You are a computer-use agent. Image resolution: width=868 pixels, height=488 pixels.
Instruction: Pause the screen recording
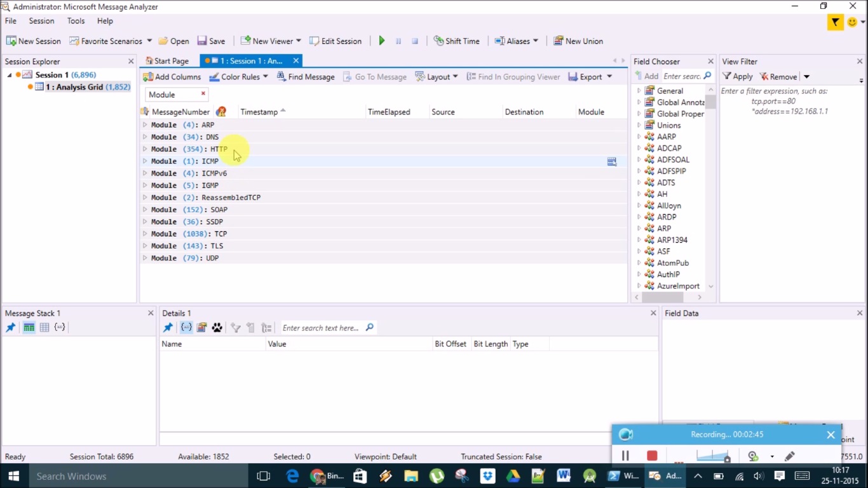625,456
